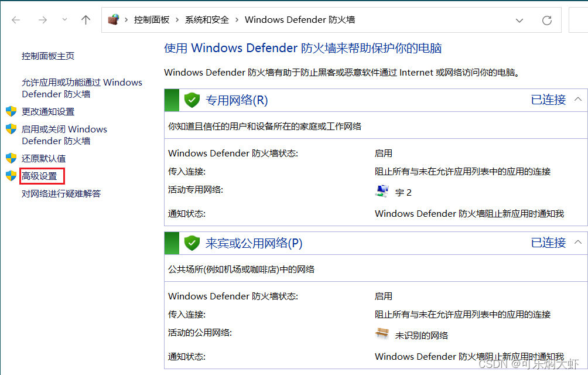Click active private network name 宇 2
588x375 pixels.
[x=404, y=193]
